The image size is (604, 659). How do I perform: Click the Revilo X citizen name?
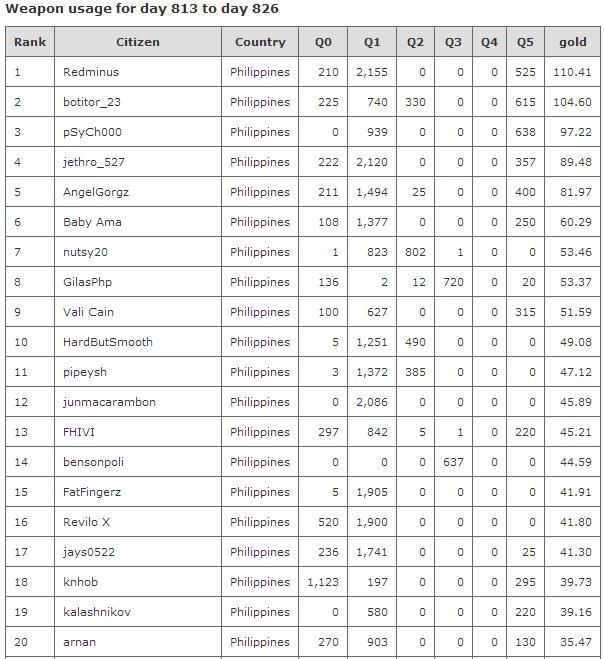coord(87,522)
